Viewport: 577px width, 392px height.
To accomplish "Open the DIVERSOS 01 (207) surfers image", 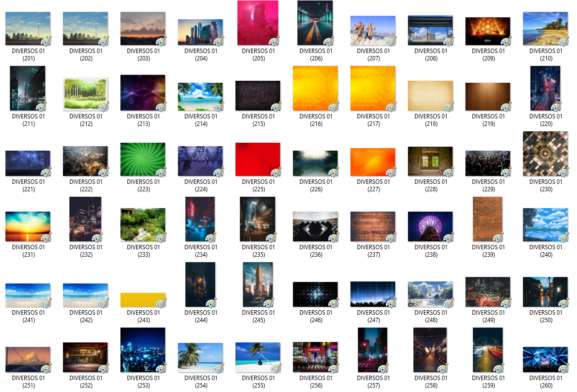I will click(x=373, y=31).
